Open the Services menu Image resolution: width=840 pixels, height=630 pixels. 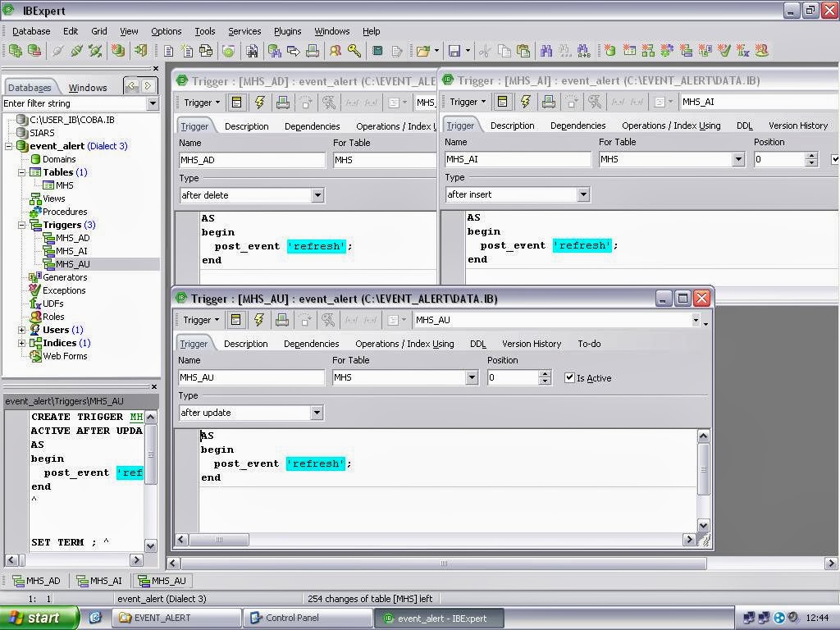244,31
